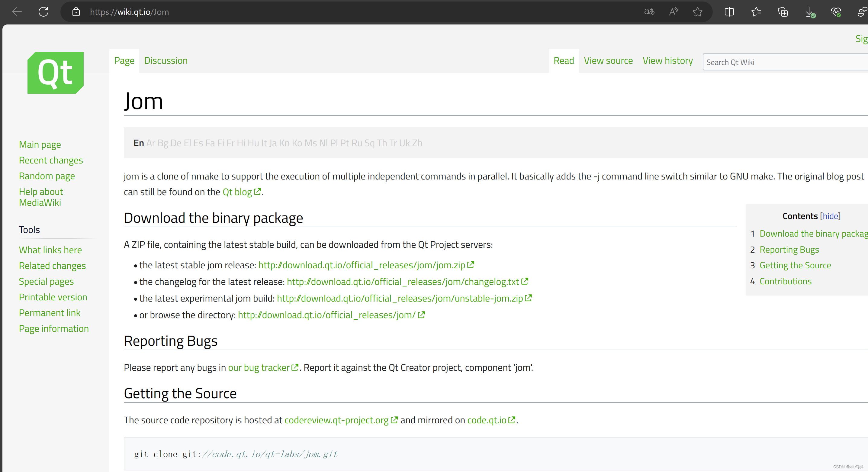Viewport: 868px width, 472px height.
Task: Hide the Contents table
Action: [x=830, y=216]
